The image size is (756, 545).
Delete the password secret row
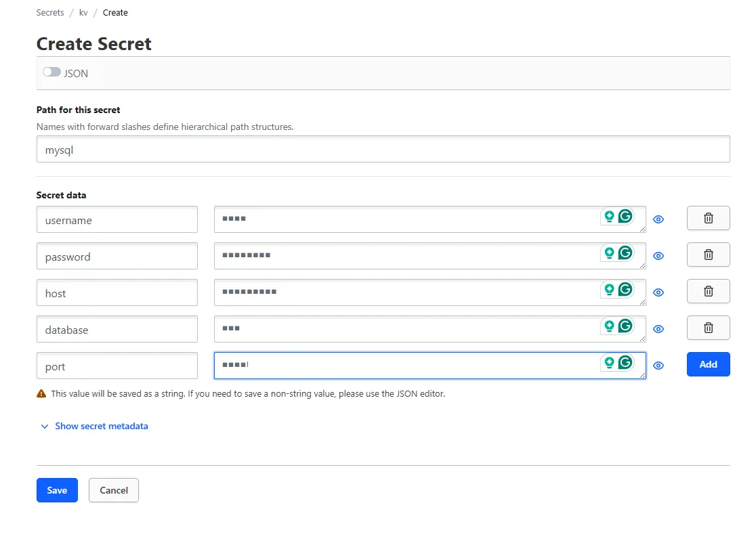point(708,255)
